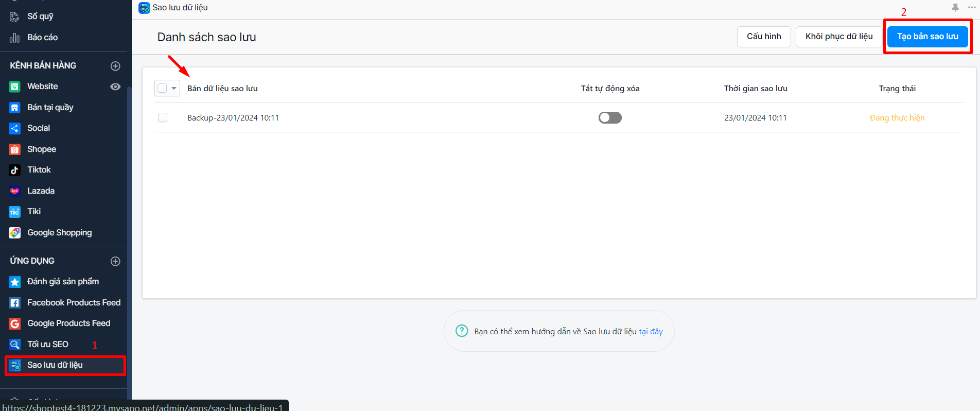This screenshot has height=411, width=980.
Task: Open the Tiki channel icon
Action: point(14,212)
